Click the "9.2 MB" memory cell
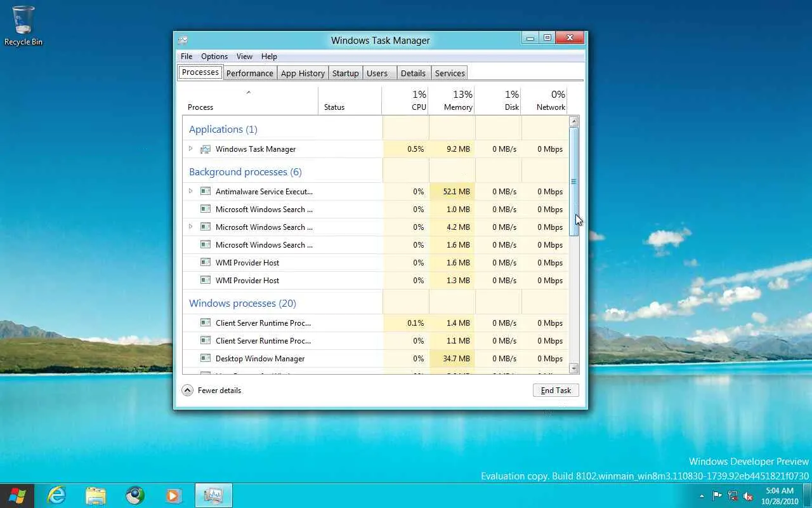This screenshot has height=508, width=812. 452,149
